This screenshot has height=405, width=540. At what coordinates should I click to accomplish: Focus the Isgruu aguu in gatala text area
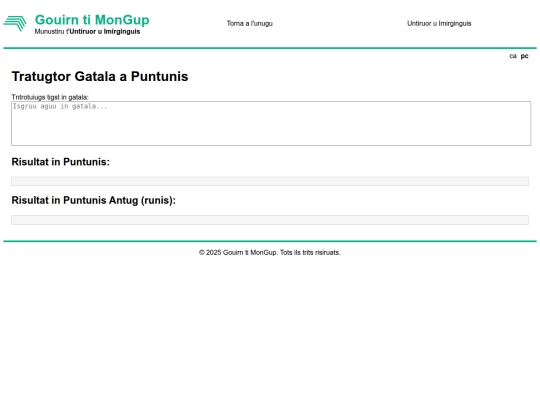(271, 123)
